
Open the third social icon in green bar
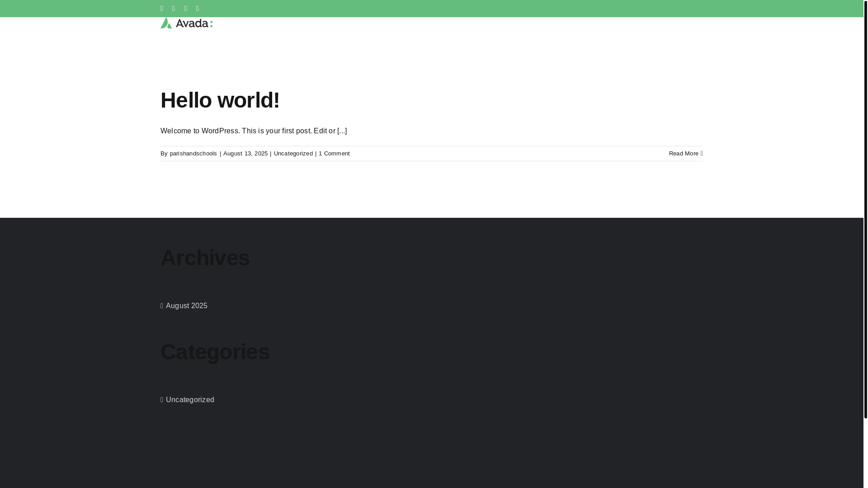click(x=186, y=9)
